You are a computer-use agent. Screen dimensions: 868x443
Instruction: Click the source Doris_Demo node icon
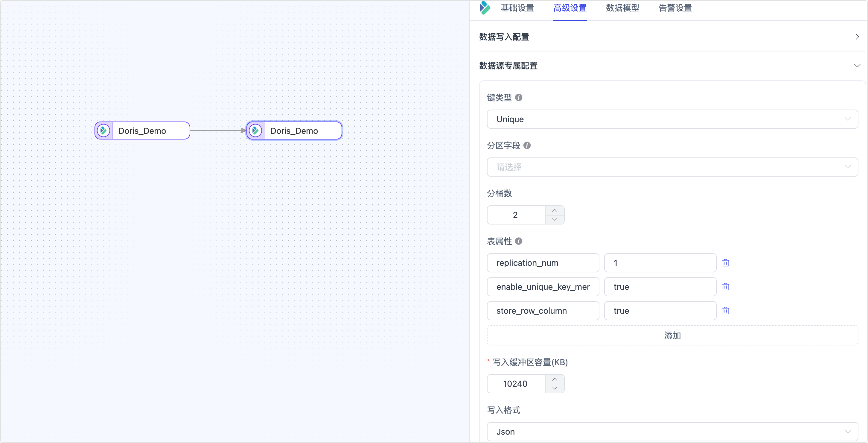103,131
